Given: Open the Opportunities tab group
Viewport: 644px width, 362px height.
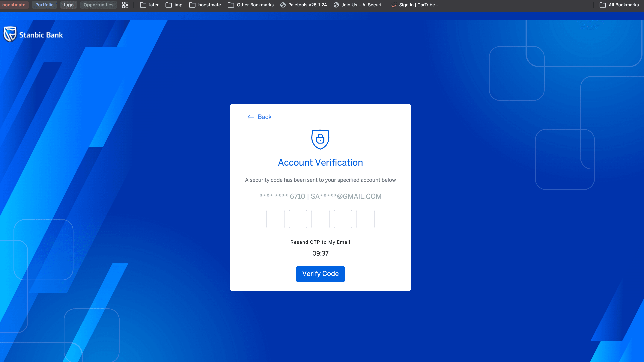Looking at the screenshot, I should [98, 5].
